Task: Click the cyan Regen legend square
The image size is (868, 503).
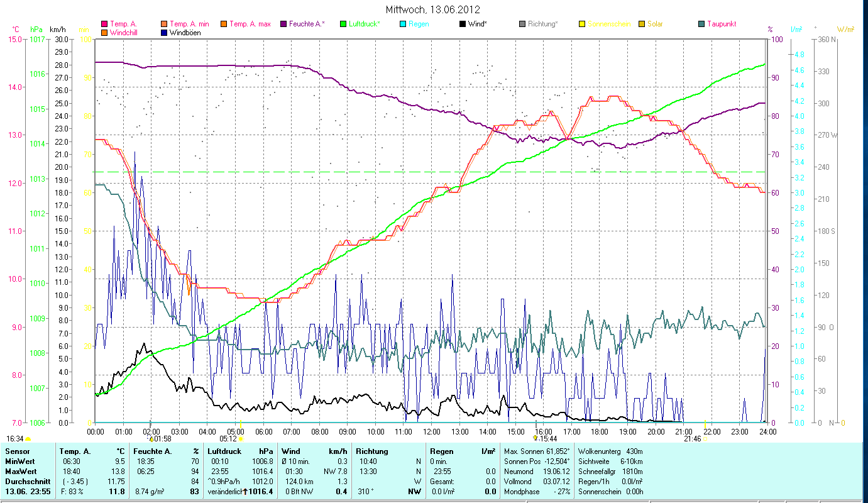Action: tap(404, 24)
